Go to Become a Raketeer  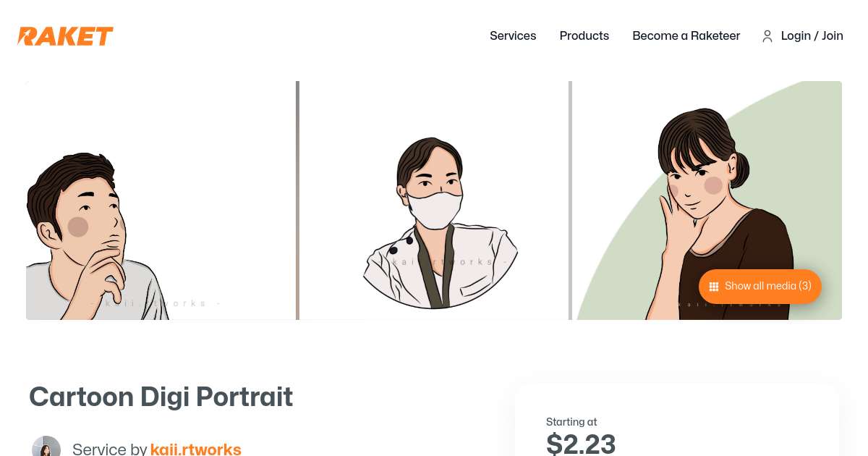(x=686, y=35)
